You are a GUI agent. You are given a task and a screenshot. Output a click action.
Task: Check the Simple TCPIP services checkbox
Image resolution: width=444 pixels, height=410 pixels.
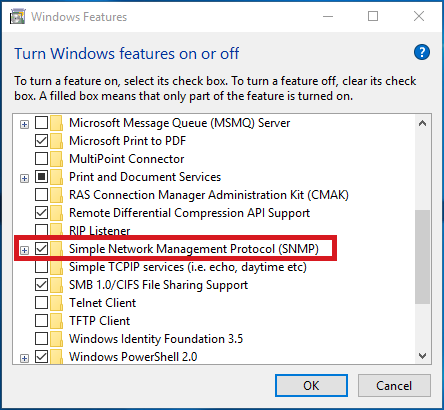(x=41, y=267)
